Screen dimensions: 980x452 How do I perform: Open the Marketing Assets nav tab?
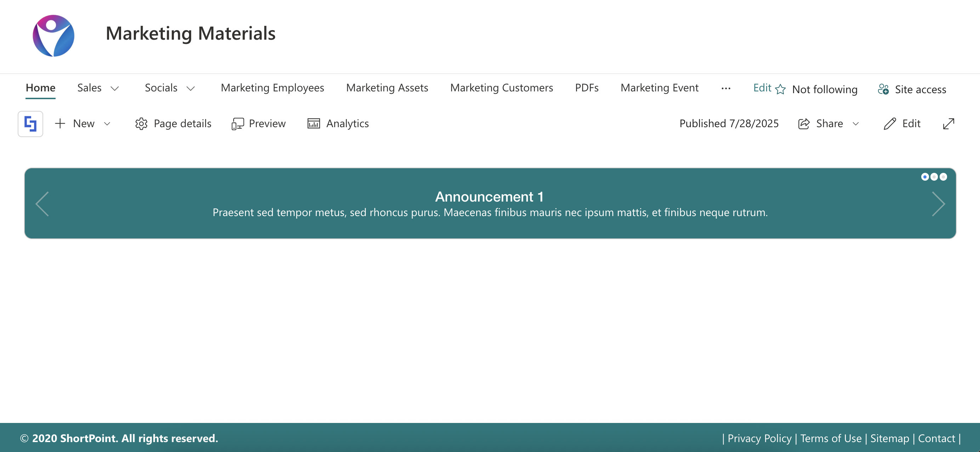387,88
